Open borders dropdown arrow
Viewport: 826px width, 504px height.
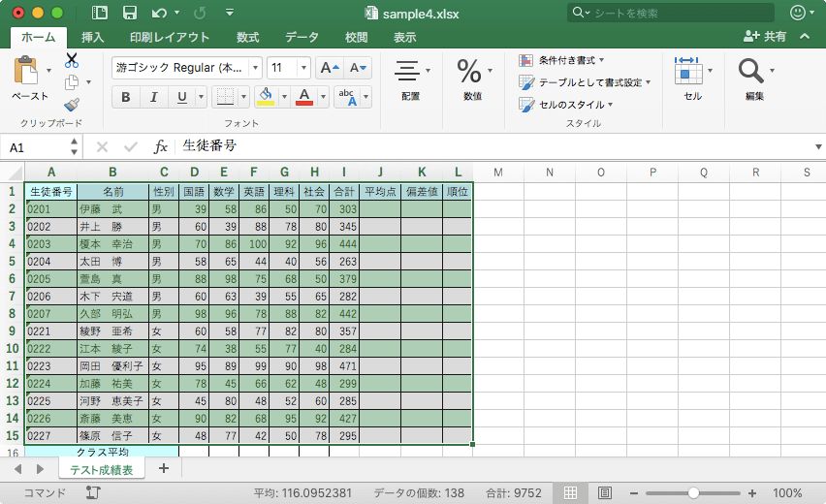click(x=243, y=97)
